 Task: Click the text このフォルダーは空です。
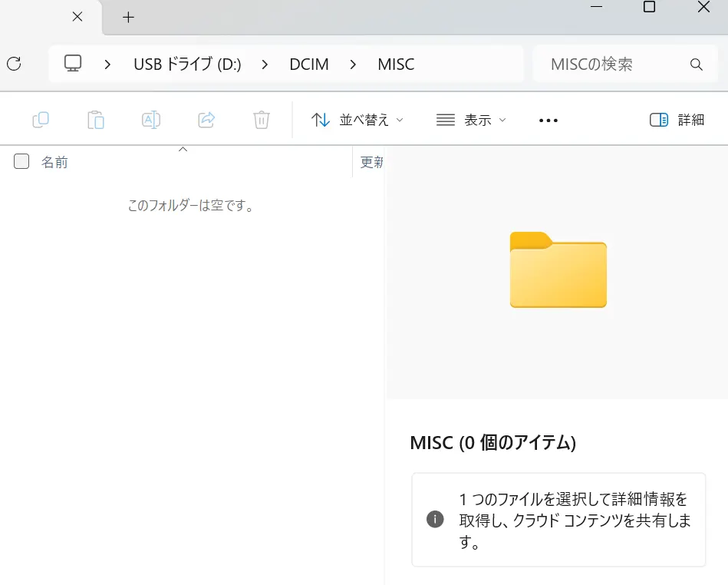(191, 206)
